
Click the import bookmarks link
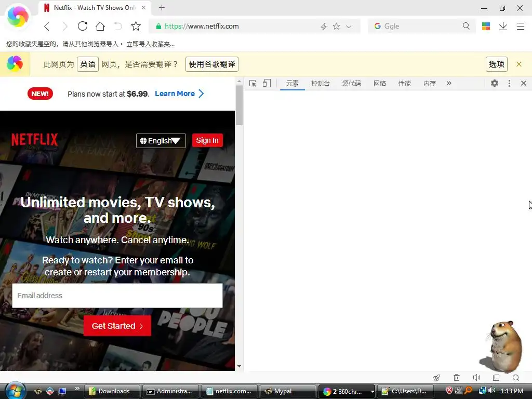[x=150, y=44]
